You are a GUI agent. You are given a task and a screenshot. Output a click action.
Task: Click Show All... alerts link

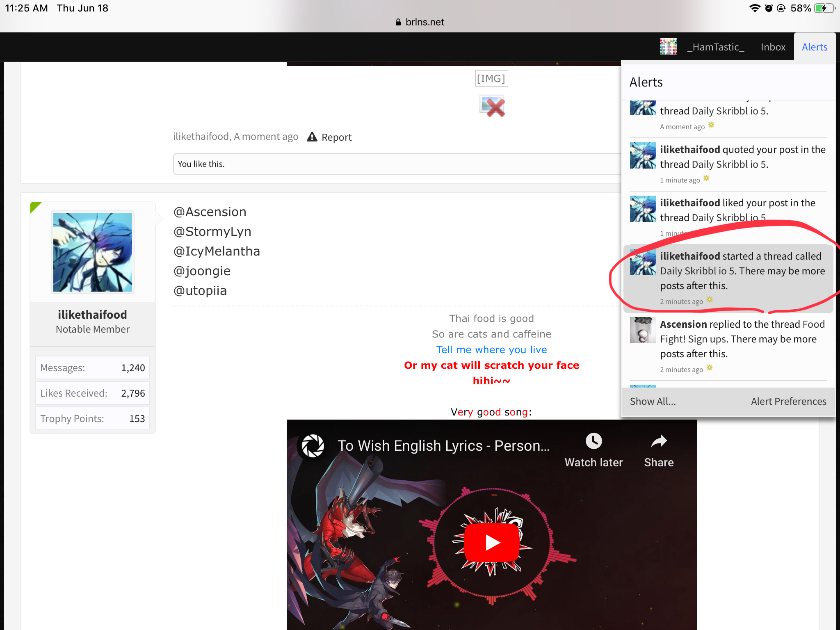653,401
